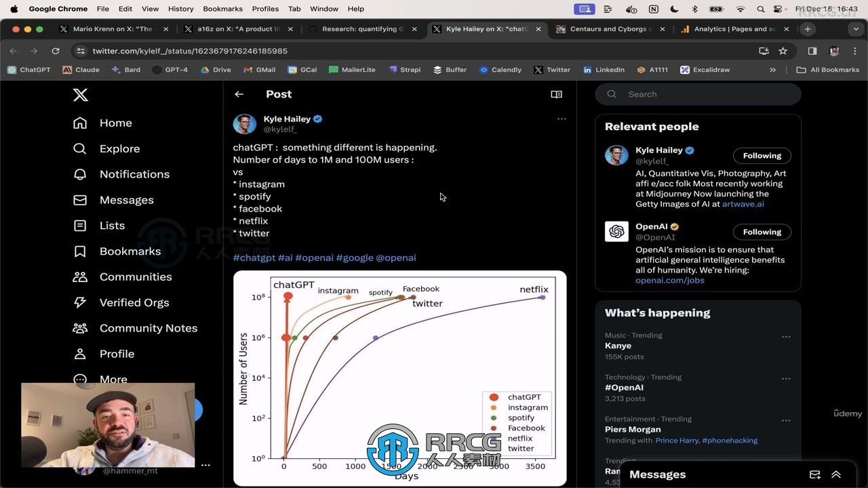Screen dimensions: 868x488
Task: Click the Prince Harry, #phonehacking link
Action: coord(706,441)
